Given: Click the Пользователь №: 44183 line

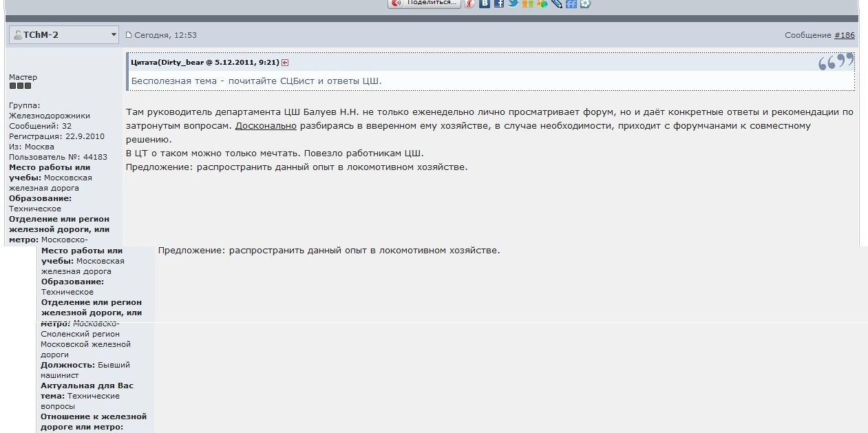Looking at the screenshot, I should click(x=59, y=157).
